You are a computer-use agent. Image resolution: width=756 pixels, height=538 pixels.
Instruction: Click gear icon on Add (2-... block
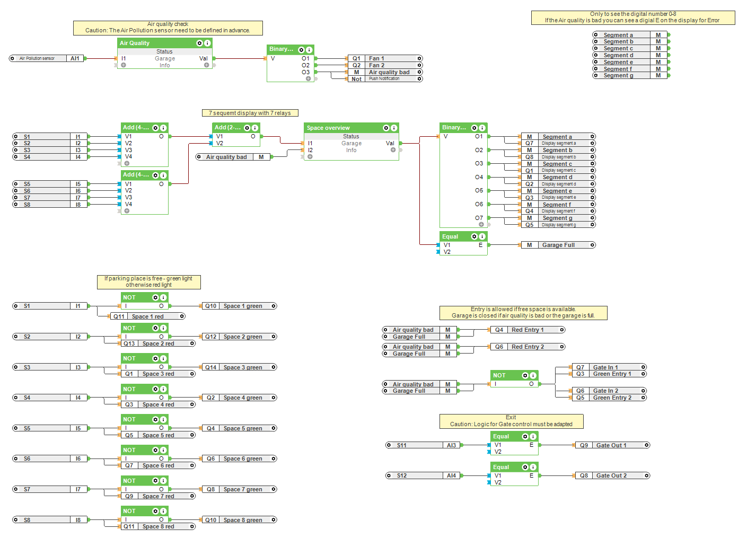coord(247,128)
